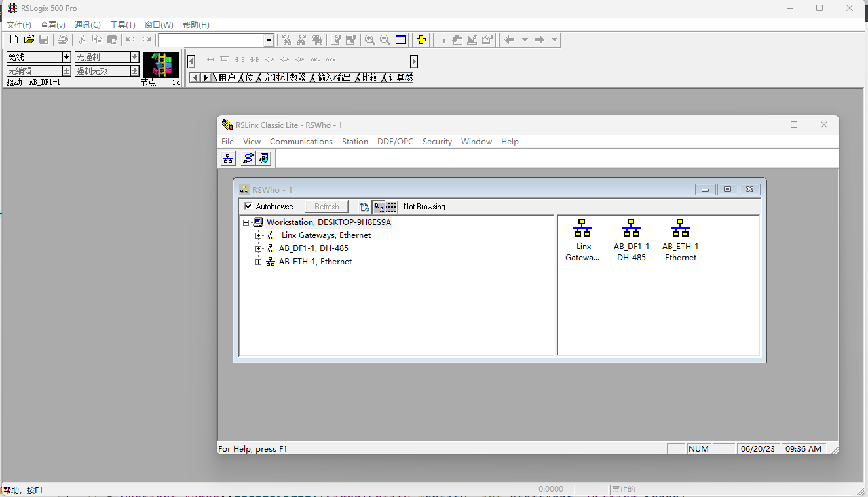The width and height of the screenshot is (868, 497).
Task: Open RSWho network icon in RSLinx toolbar
Action: [228, 158]
